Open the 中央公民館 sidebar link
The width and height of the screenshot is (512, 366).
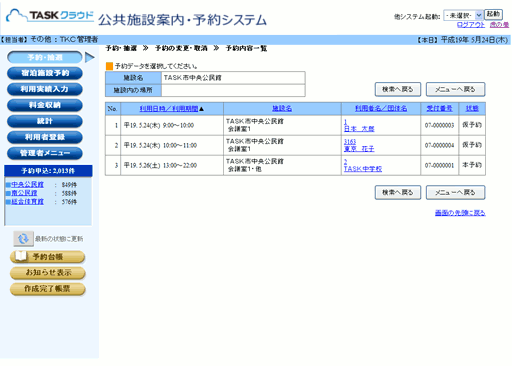tap(27, 185)
